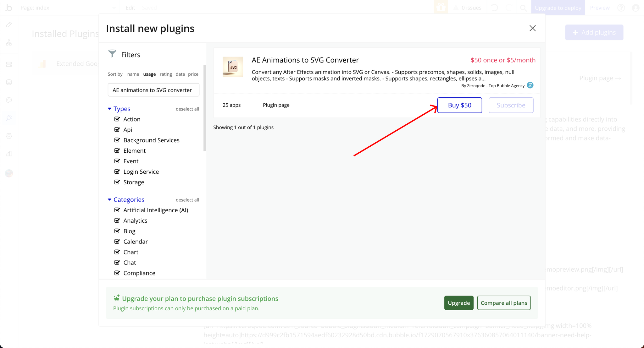Sort plugins by name
This screenshot has width=644, height=348.
point(133,74)
